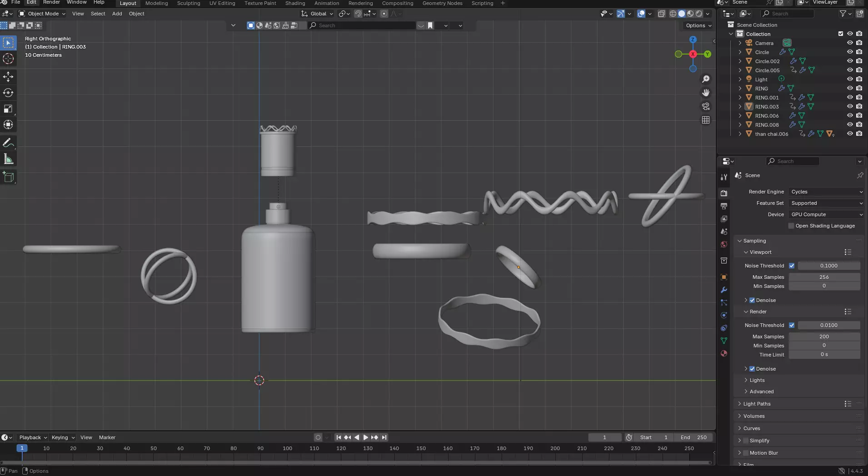Screen dimensions: 868x476
Task: Open the Keying popover in the timeline
Action: [63, 437]
